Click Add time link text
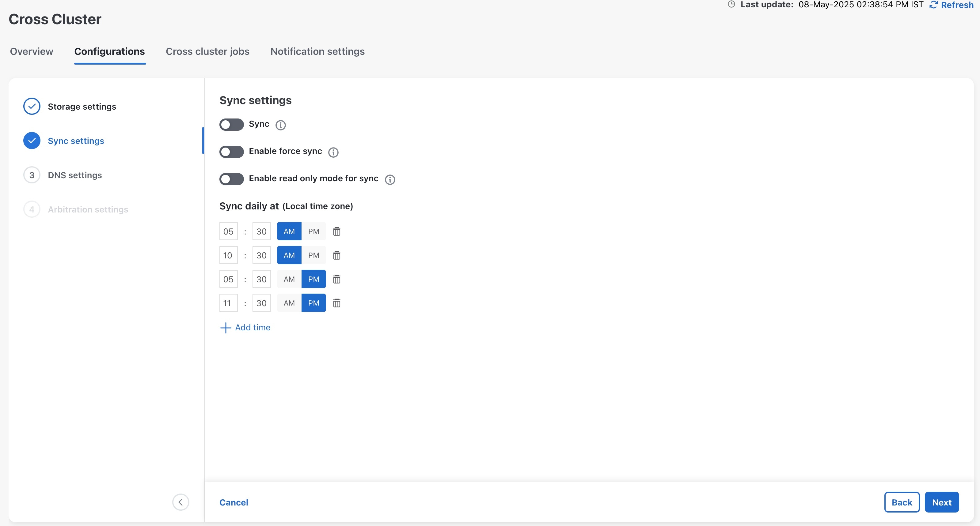980x526 pixels. [253, 328]
